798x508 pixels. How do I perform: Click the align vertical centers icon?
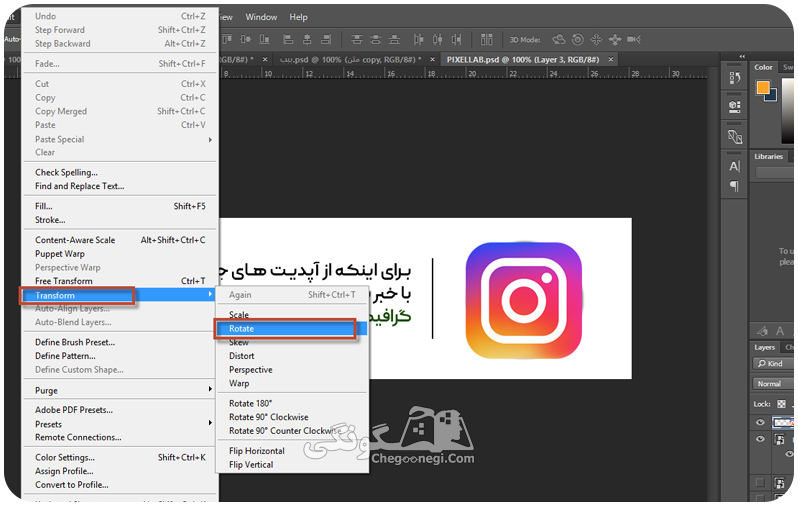[x=246, y=39]
